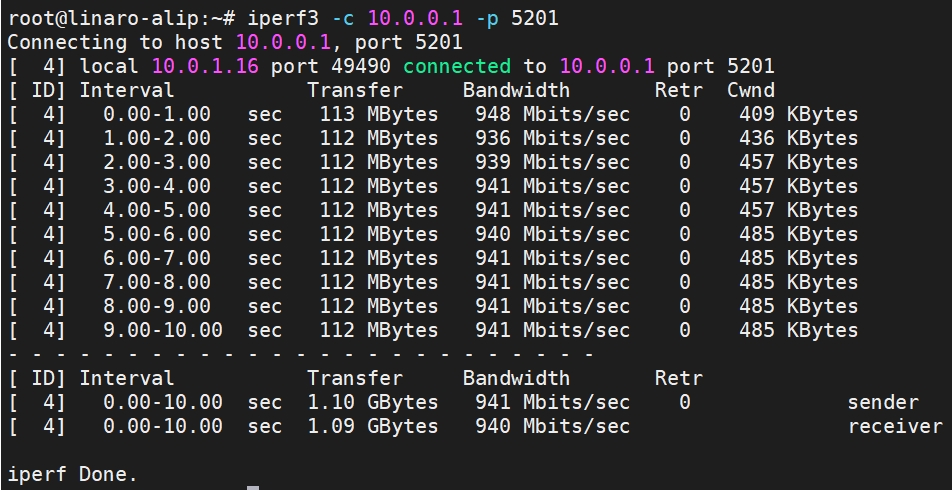Select the green 'connected' word
Screen dimensions: 952x490
(457, 66)
